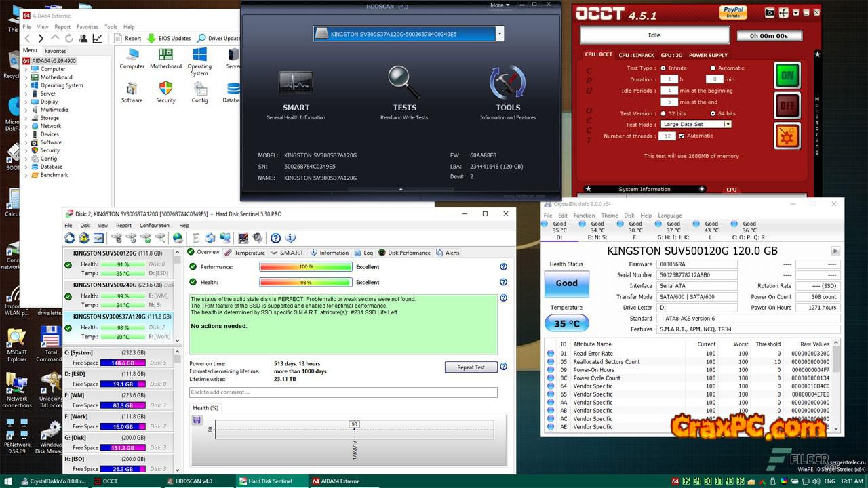This screenshot has width=868, height=488.
Task: Open the TOOLS icon in HDDScan
Action: point(507,83)
